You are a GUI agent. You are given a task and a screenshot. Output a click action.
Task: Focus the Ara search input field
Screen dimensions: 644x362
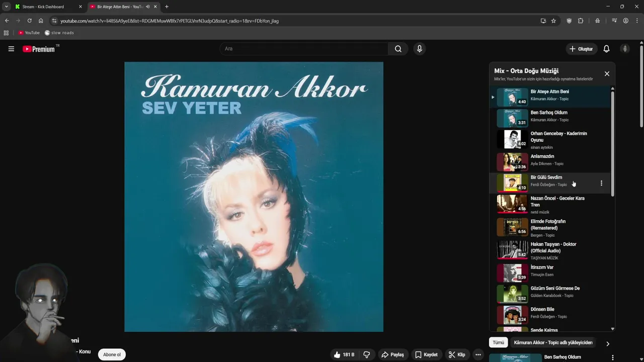[304, 49]
